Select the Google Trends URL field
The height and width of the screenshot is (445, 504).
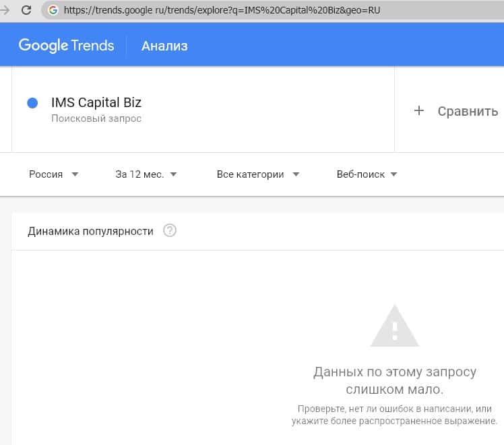click(x=273, y=10)
